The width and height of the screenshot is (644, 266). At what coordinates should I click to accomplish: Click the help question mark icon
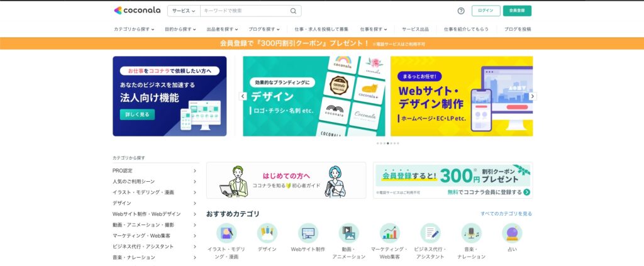(461, 11)
